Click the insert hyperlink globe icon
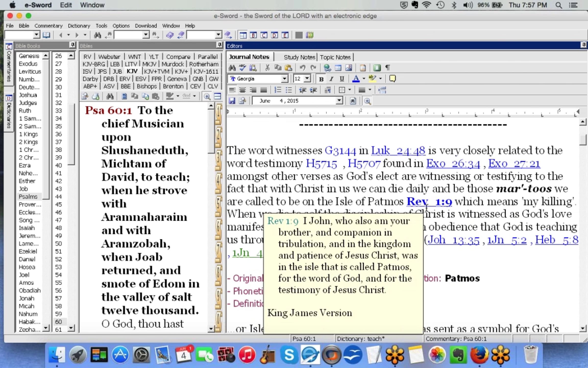 point(327,68)
